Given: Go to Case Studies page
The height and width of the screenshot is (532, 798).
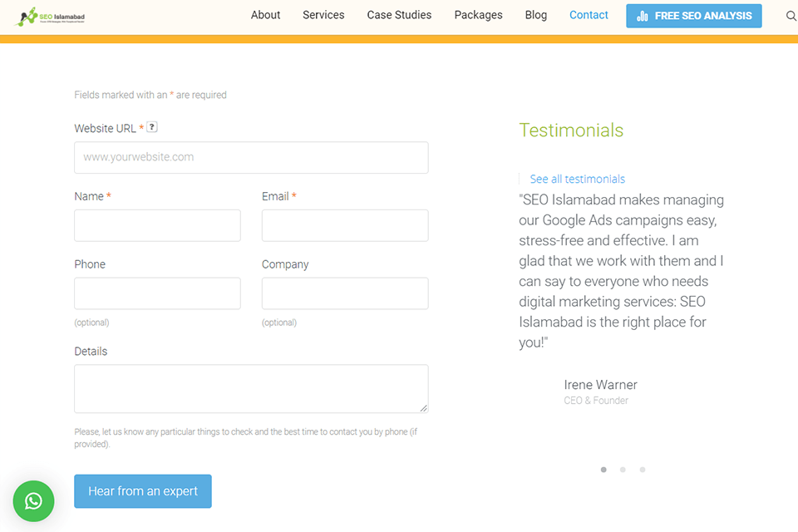Looking at the screenshot, I should click(x=399, y=15).
